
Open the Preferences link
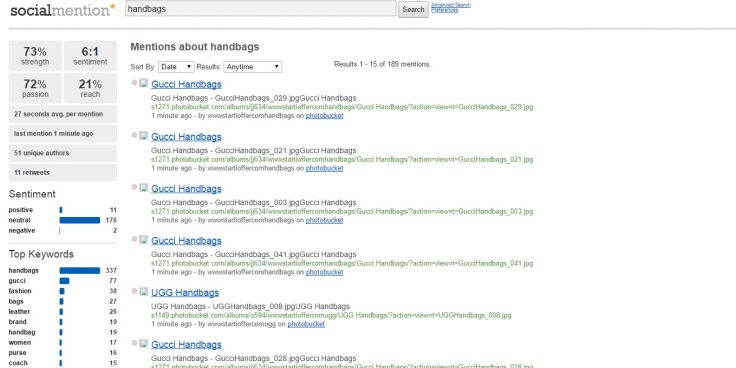(x=445, y=10)
